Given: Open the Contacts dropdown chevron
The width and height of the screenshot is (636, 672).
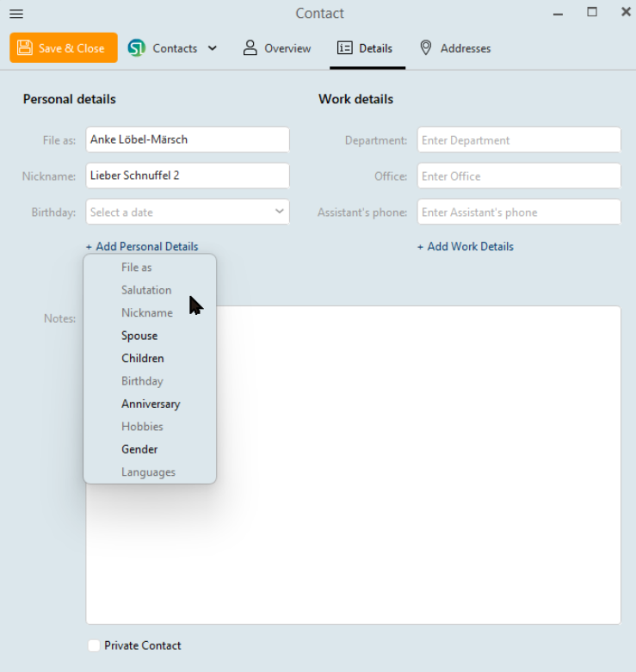Looking at the screenshot, I should click(213, 49).
